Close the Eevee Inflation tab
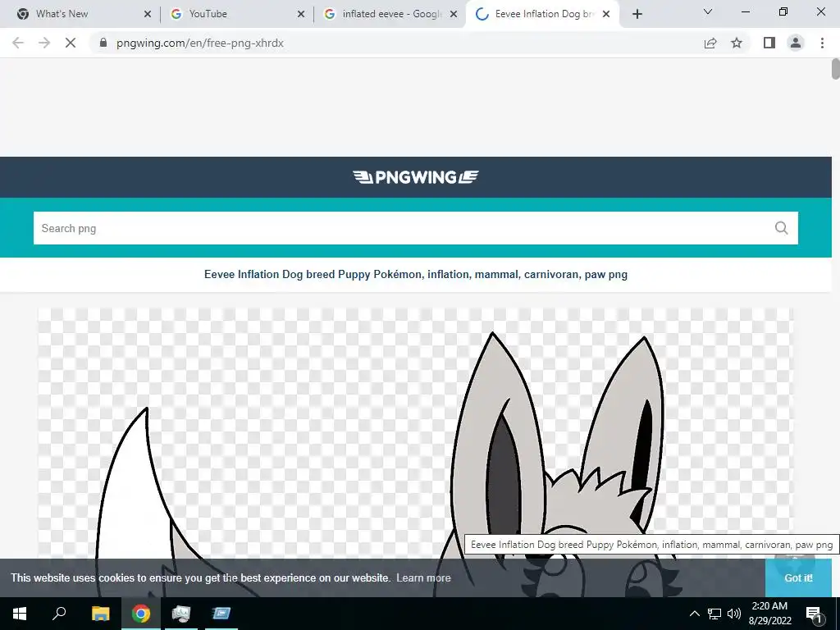840x630 pixels. click(x=606, y=15)
